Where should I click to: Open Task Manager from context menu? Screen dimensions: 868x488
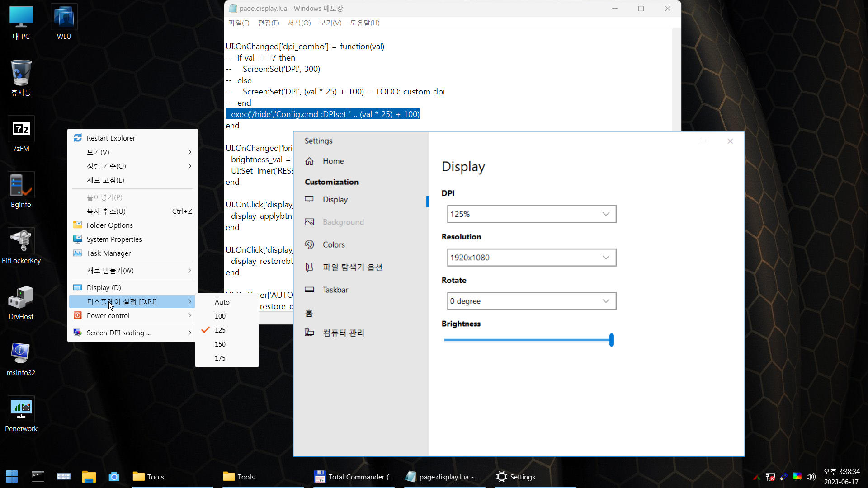point(132,253)
